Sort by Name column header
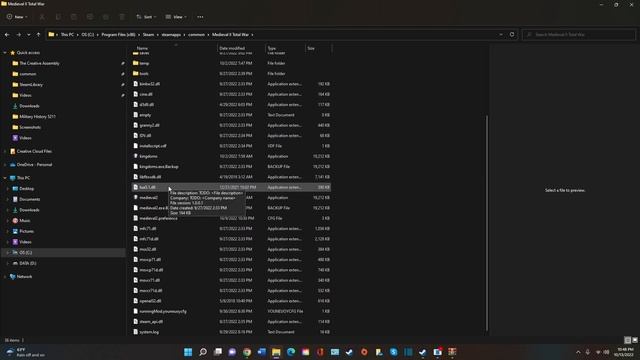 point(142,48)
